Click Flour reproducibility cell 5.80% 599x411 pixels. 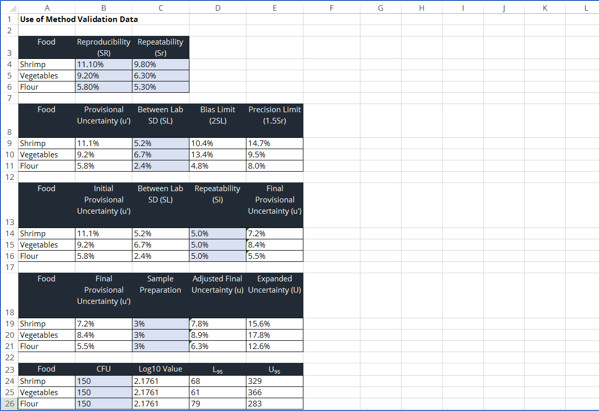click(104, 87)
